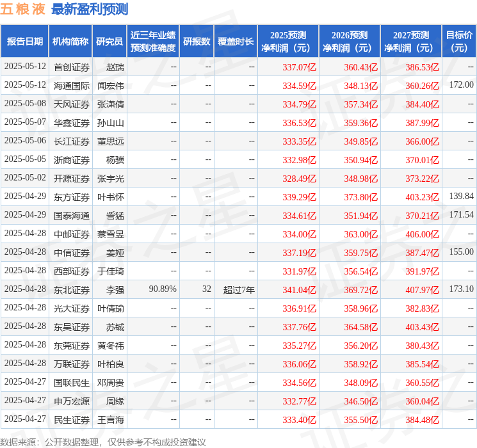
Task: Select the 2025-05-08 report date
Action: click(25, 104)
